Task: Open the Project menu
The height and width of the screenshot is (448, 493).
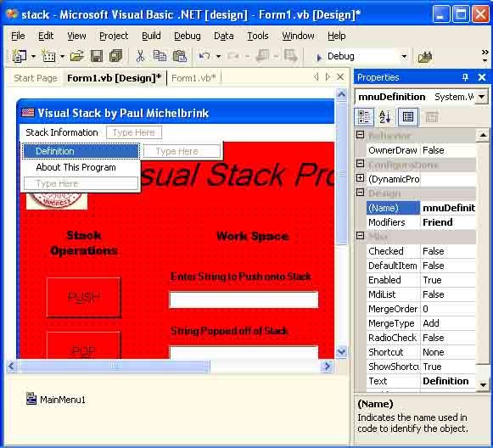Action: [x=114, y=36]
